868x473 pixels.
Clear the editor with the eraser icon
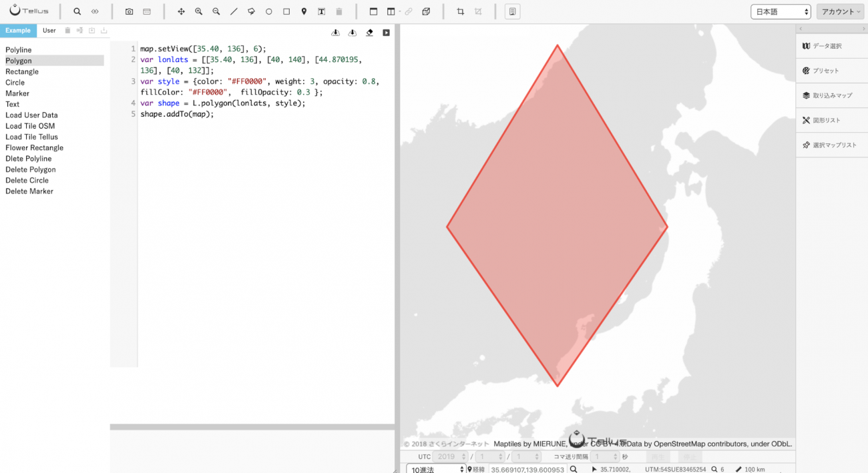click(369, 33)
